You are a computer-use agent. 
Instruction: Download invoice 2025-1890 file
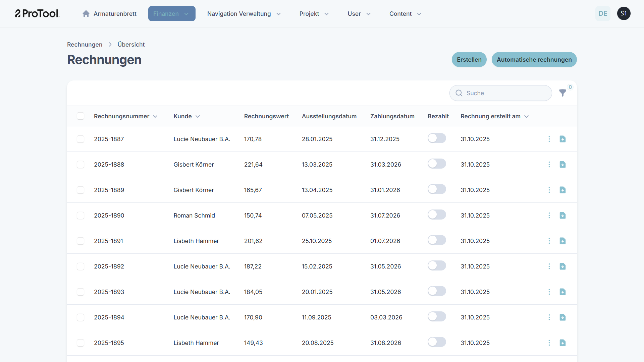coord(562,216)
